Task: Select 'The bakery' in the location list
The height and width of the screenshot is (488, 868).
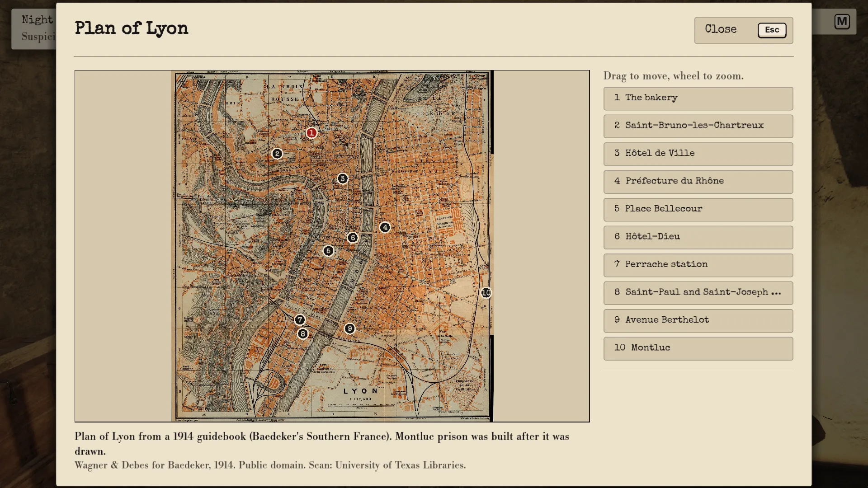Action: click(698, 99)
